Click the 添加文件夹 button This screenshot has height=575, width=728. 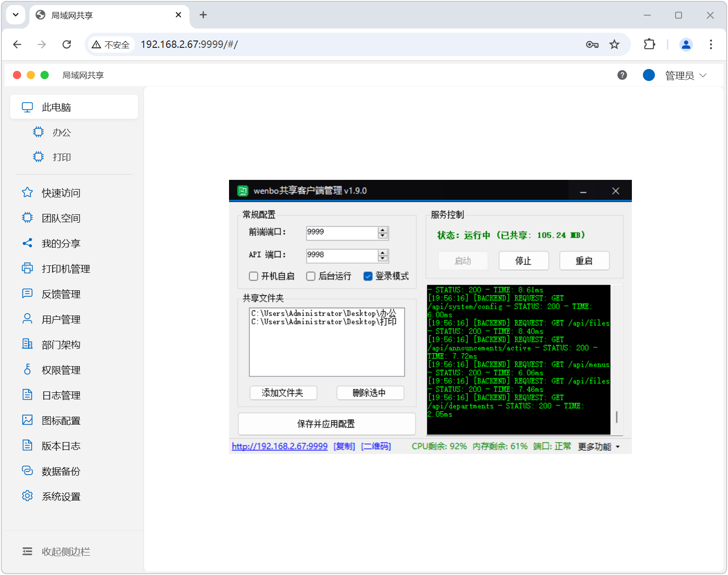[283, 393]
